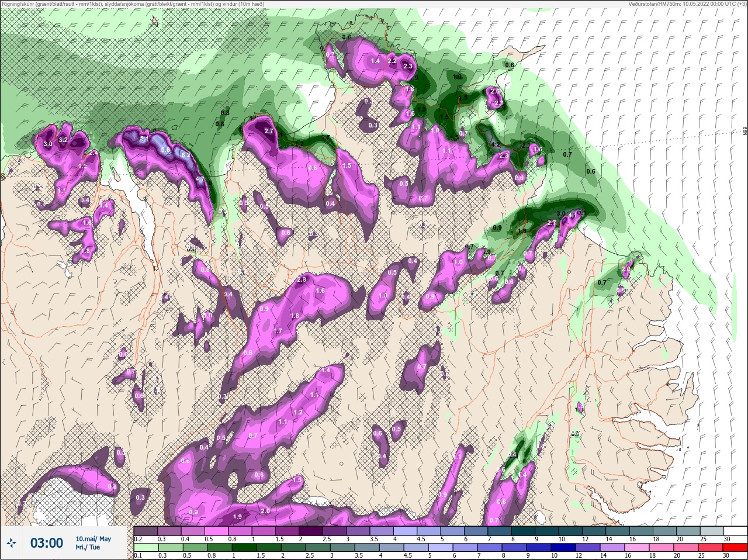Click the N66 latitude label on the left edge
The height and width of the screenshot is (560, 748).
(x=3, y=176)
